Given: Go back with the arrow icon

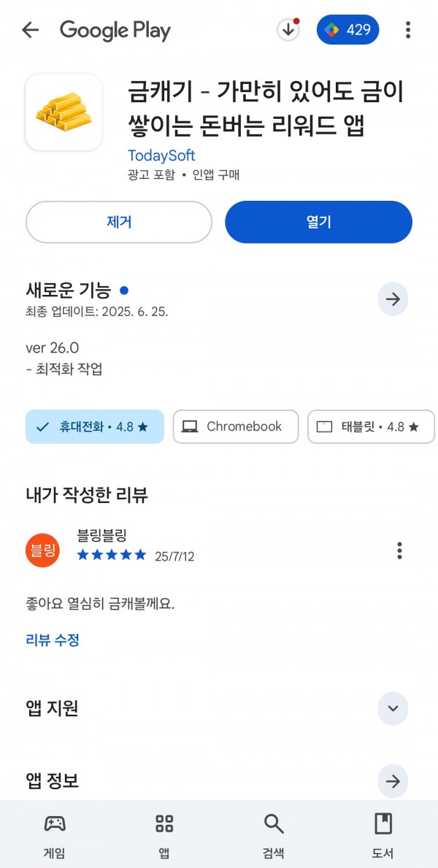Looking at the screenshot, I should pos(31,30).
